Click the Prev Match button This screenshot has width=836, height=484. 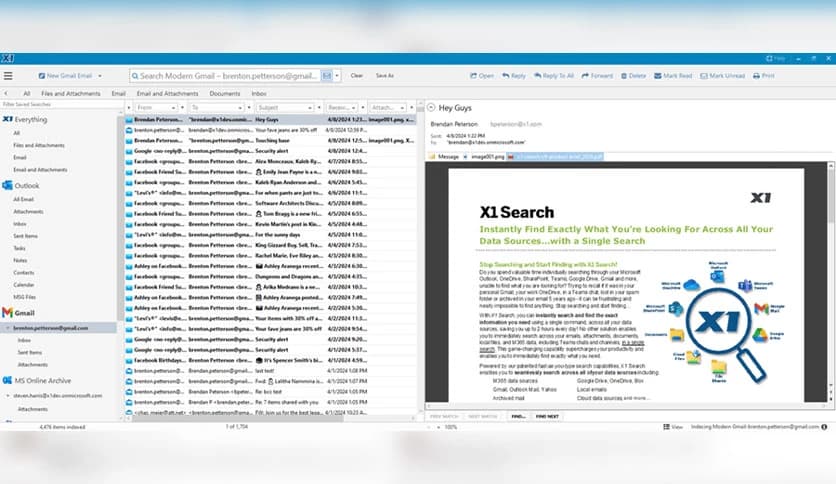[444, 416]
